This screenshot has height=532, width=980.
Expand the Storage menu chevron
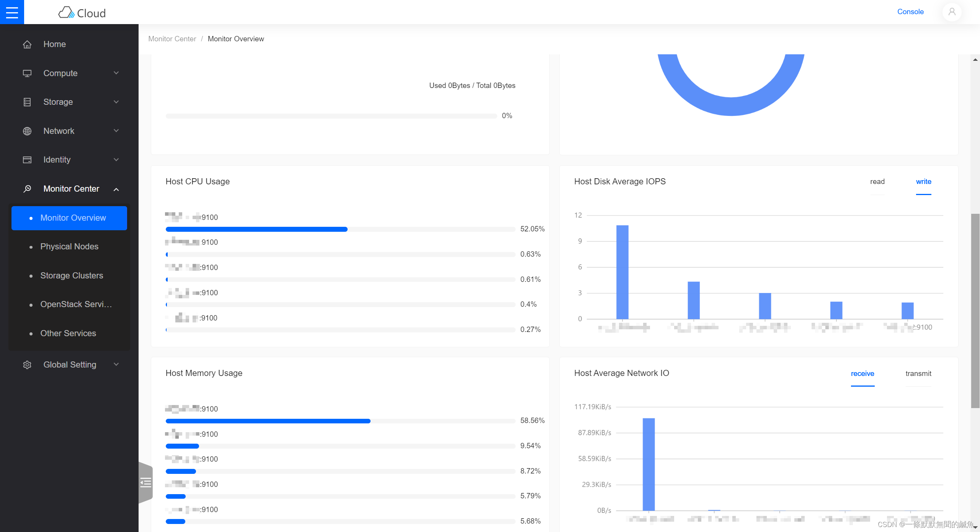[116, 102]
